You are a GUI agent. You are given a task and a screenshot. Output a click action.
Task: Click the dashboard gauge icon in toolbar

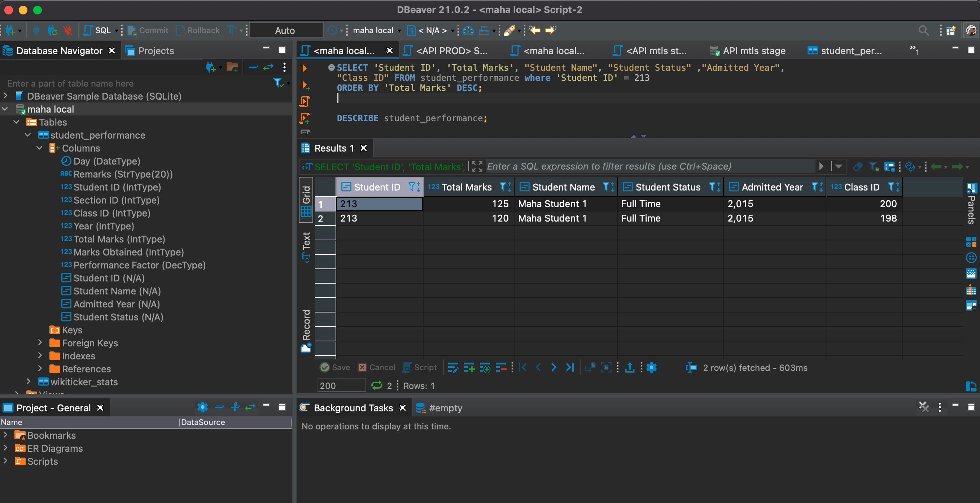coord(468,30)
